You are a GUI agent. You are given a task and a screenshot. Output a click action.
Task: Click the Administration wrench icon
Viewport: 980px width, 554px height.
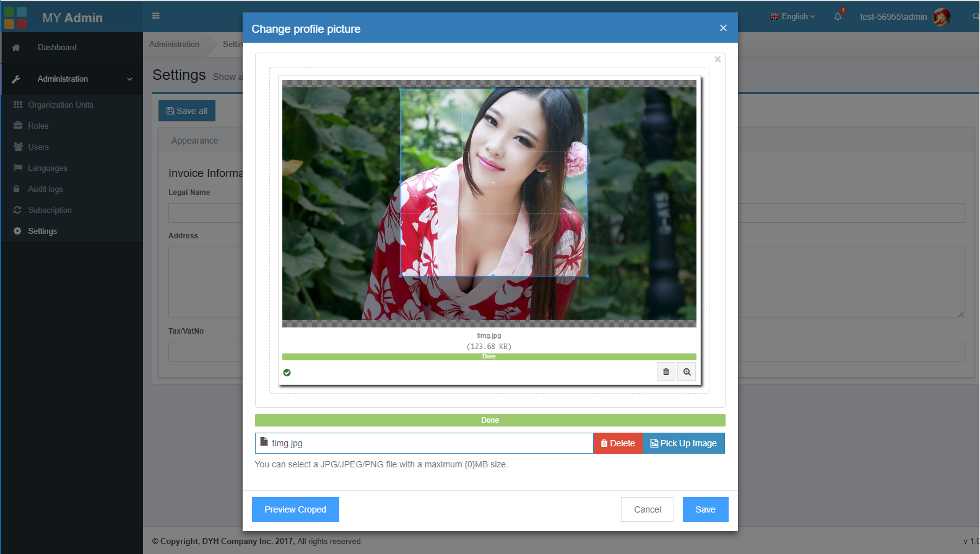(x=16, y=79)
